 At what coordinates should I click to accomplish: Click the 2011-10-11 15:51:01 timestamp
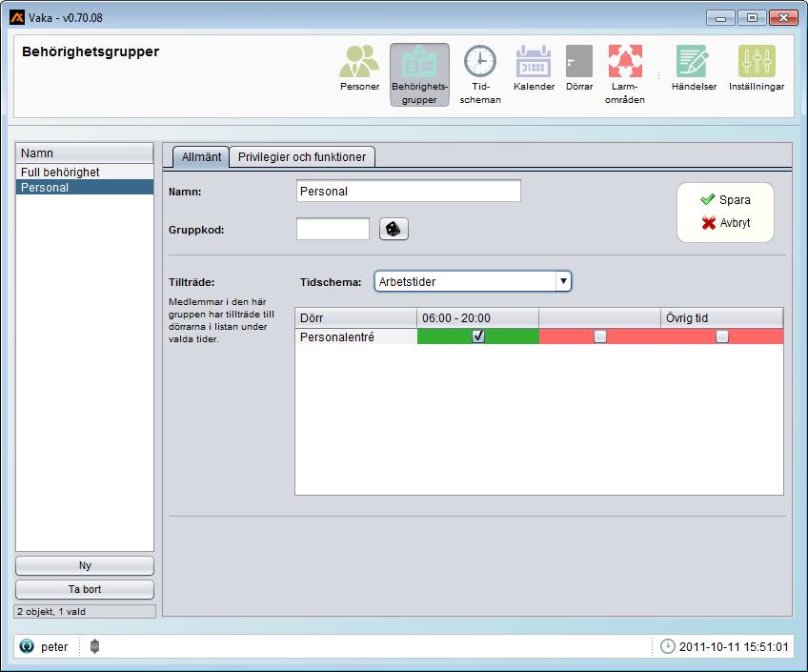[x=734, y=647]
